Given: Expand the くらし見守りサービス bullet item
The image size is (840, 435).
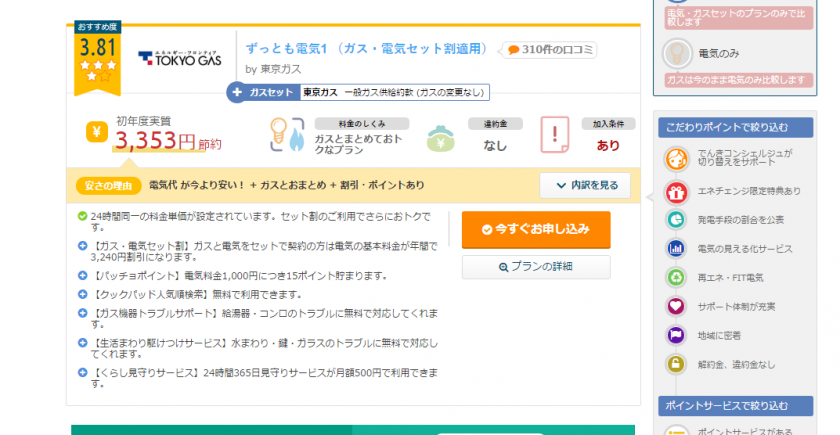Looking at the screenshot, I should (82, 372).
